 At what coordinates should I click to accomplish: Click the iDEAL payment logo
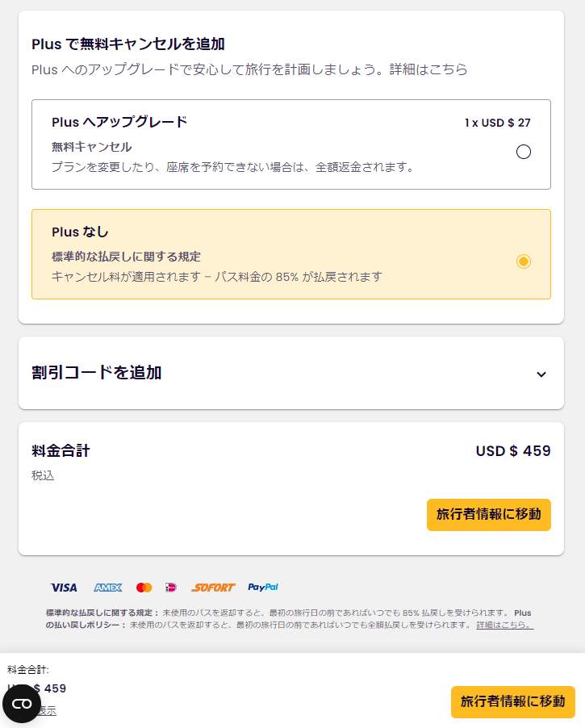click(171, 588)
